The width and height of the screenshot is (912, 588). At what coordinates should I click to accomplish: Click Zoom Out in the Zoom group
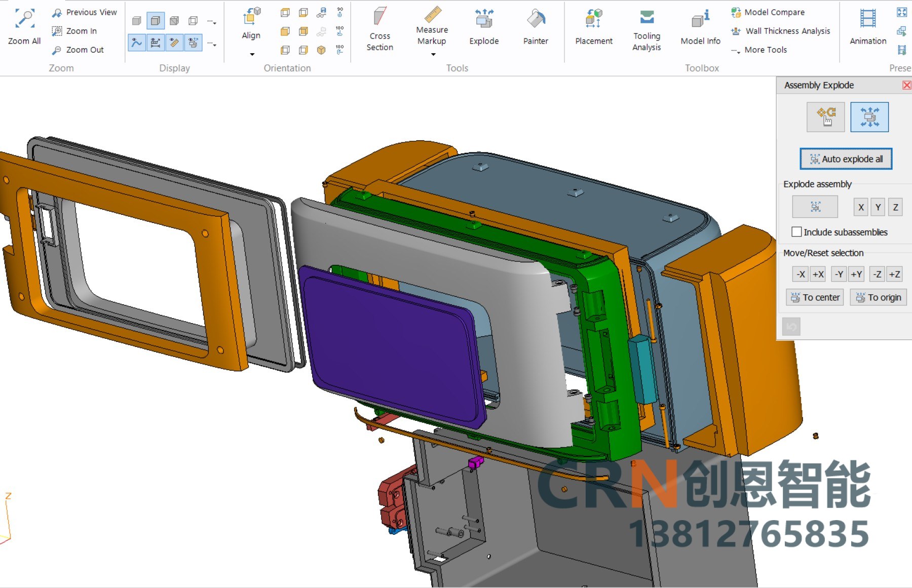click(78, 50)
